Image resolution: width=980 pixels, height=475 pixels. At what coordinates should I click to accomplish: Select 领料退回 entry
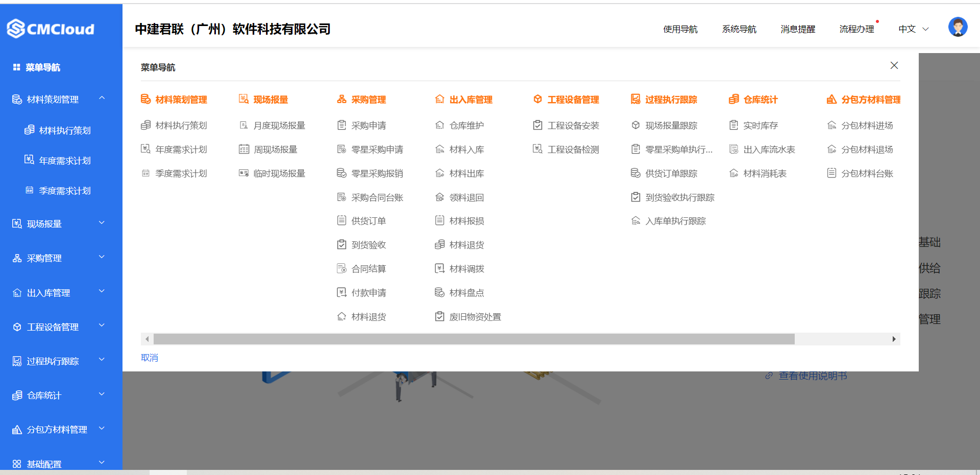467,197
